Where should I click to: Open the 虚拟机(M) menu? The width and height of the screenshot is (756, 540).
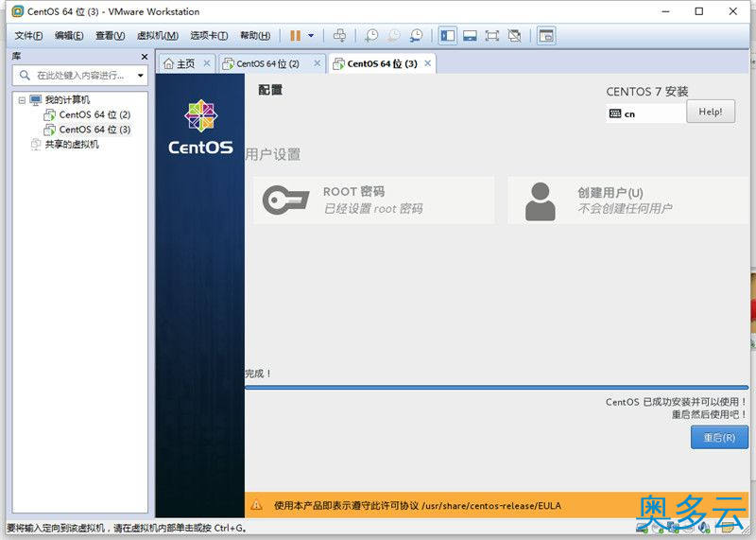158,36
